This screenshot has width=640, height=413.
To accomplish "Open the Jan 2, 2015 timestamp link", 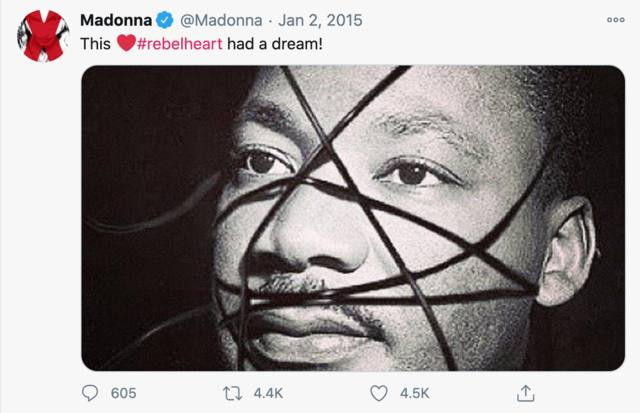I will coord(320,20).
